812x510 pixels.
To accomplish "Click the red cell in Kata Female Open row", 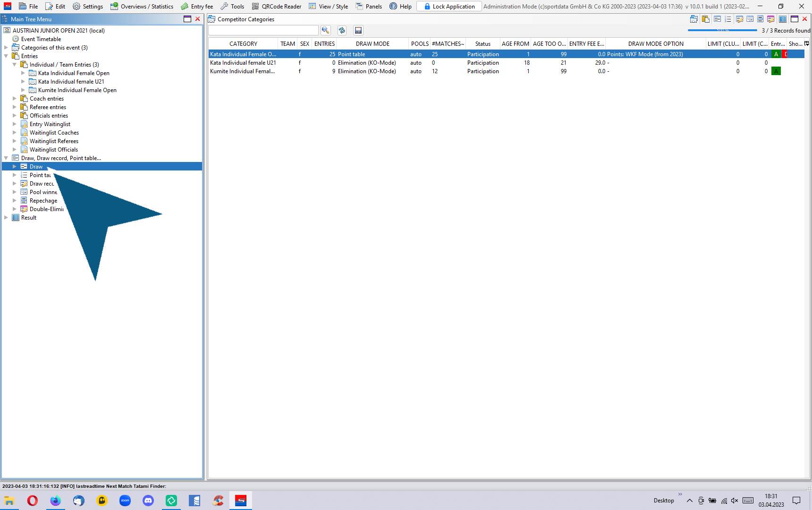I will pyautogui.click(x=785, y=54).
